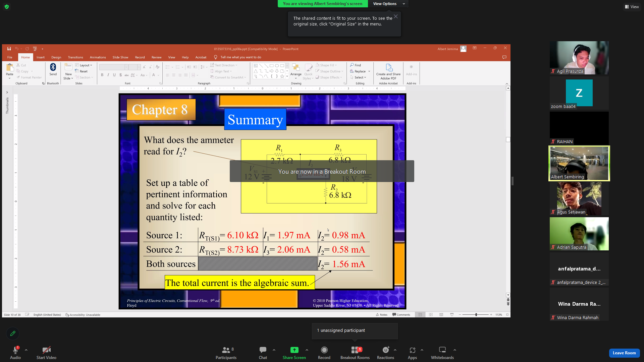Collapse the PowerPoint ribbon
The width and height of the screenshot is (644, 362).
pos(507,83)
